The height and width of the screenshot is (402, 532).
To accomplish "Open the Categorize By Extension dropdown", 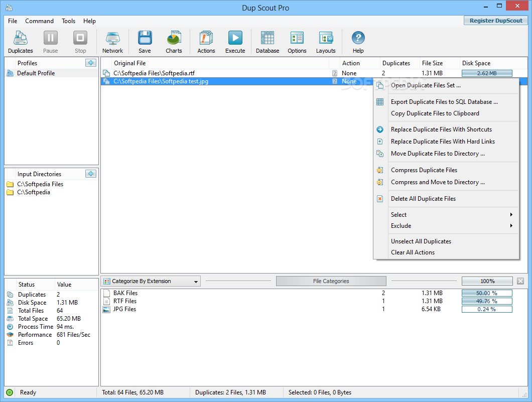I will pos(151,281).
